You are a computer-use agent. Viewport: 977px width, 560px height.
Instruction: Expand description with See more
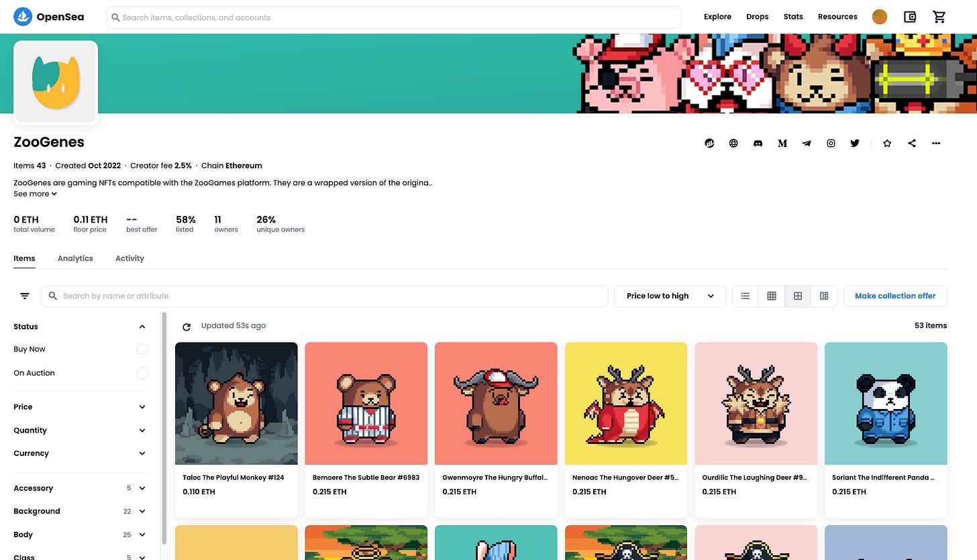(x=35, y=194)
